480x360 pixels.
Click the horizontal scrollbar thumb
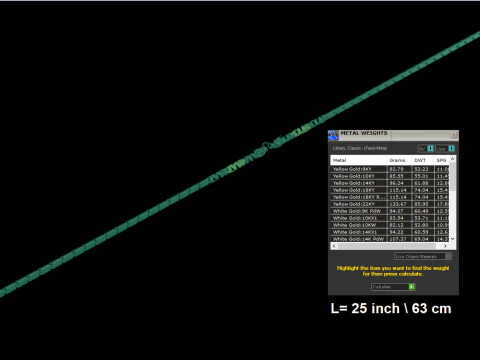coord(386,246)
